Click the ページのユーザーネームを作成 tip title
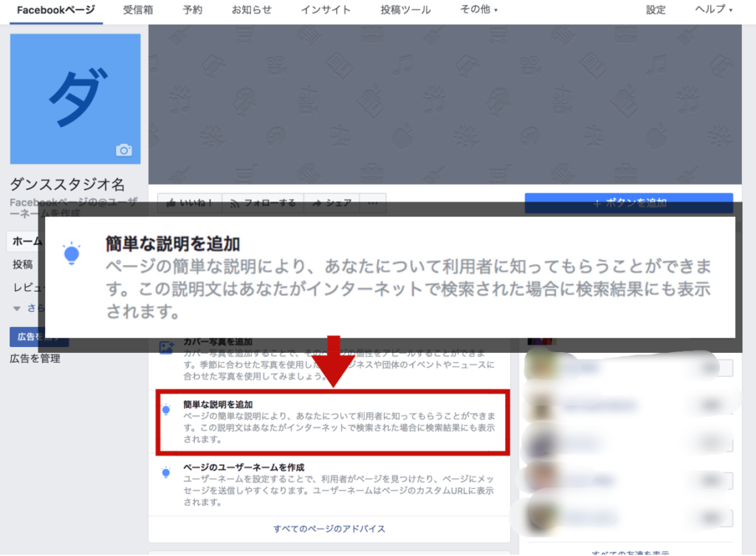 tap(244, 467)
